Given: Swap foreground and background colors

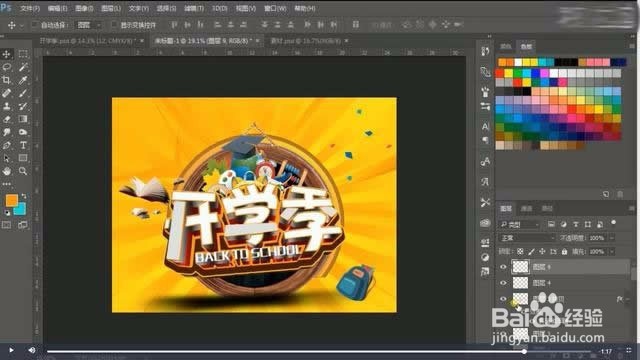Looking at the screenshot, I should (24, 197).
